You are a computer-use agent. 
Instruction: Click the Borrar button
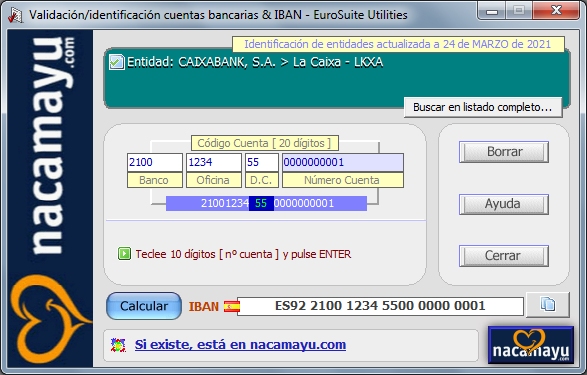(x=504, y=152)
